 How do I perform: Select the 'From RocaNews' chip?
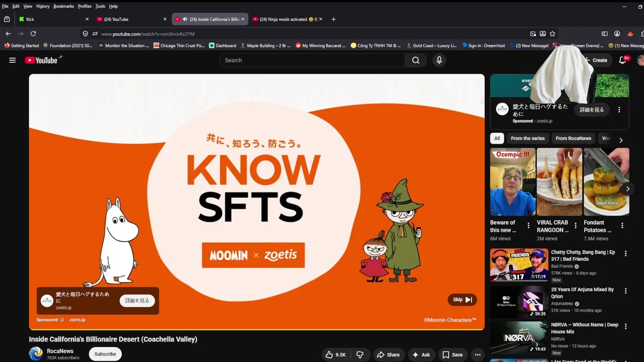tap(574, 138)
